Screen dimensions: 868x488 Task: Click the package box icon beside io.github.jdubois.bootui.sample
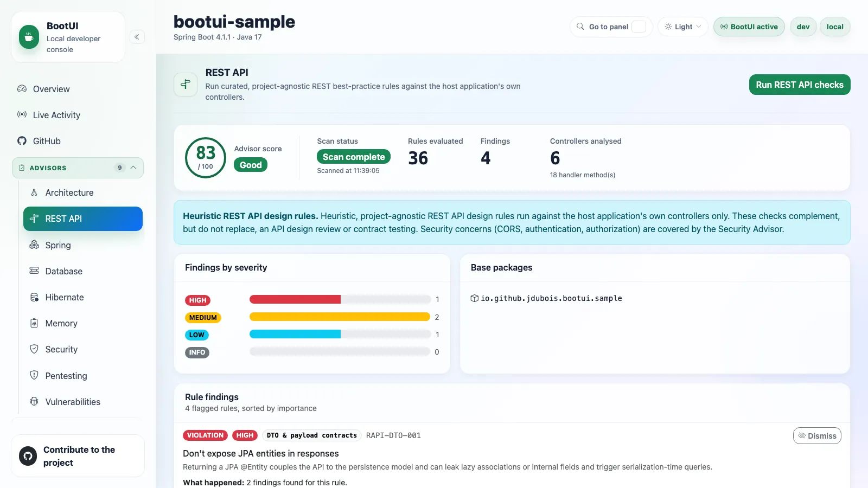click(x=474, y=298)
